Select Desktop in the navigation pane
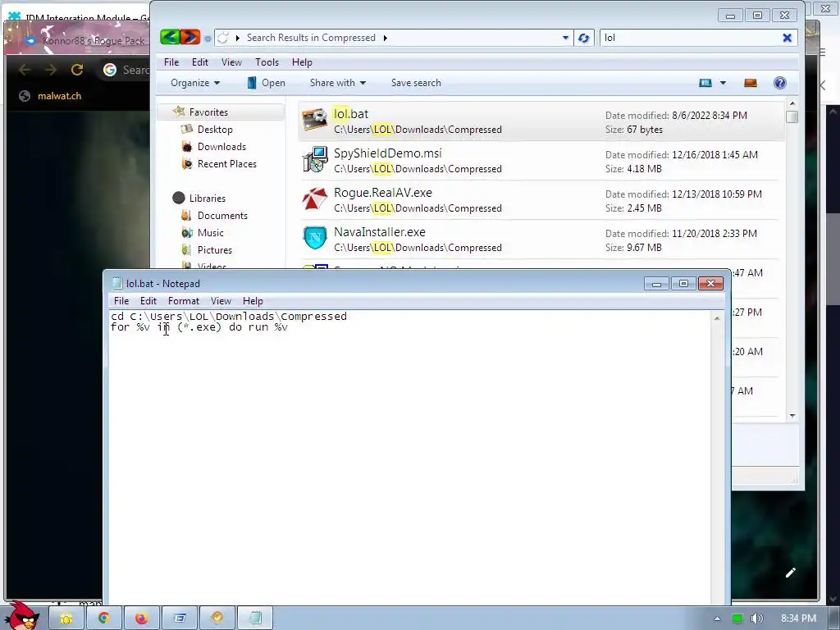840x630 pixels. click(x=214, y=129)
